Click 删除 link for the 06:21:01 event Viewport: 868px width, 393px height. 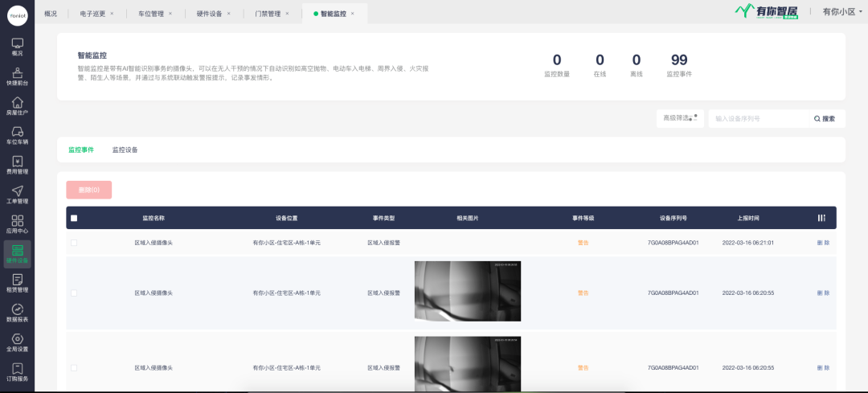point(823,243)
